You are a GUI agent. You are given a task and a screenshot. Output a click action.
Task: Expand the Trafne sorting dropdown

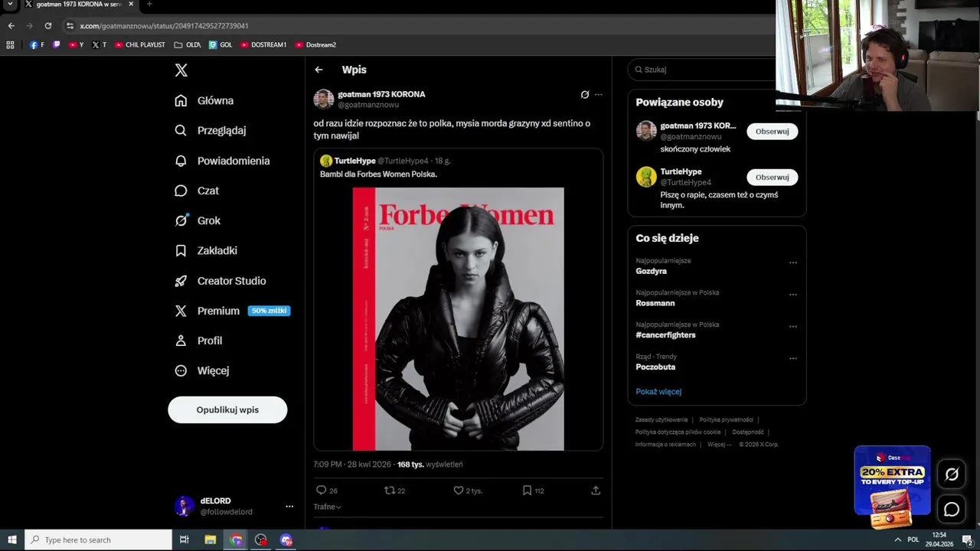[327, 507]
